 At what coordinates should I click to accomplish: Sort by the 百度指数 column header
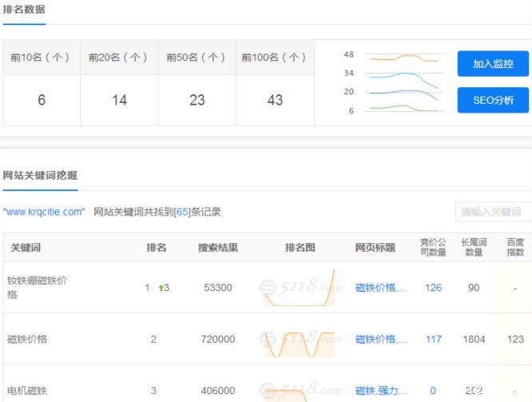(515, 247)
